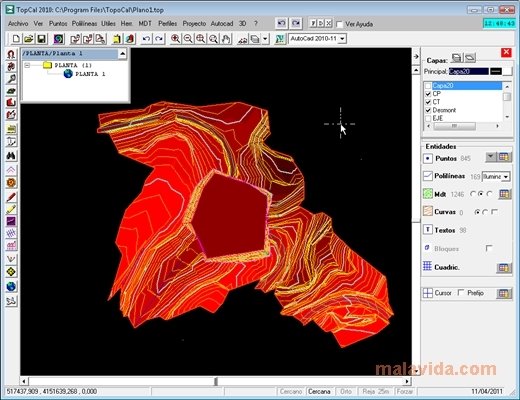This screenshot has height=400, width=520.
Task: Click the magnet tool in left toolbar
Action: point(11,54)
